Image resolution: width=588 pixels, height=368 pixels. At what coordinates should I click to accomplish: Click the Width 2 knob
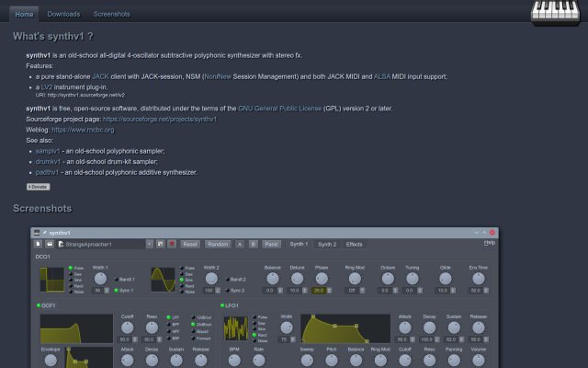click(211, 279)
